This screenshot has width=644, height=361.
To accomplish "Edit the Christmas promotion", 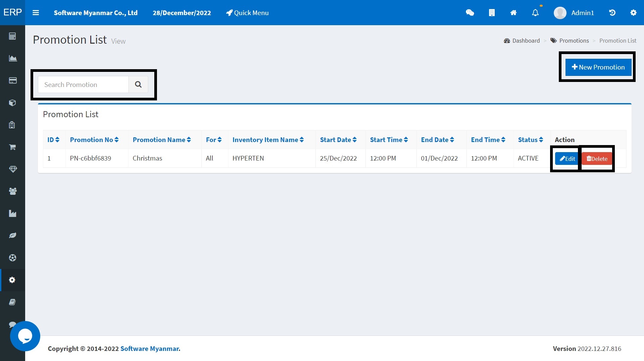I will [x=567, y=159].
